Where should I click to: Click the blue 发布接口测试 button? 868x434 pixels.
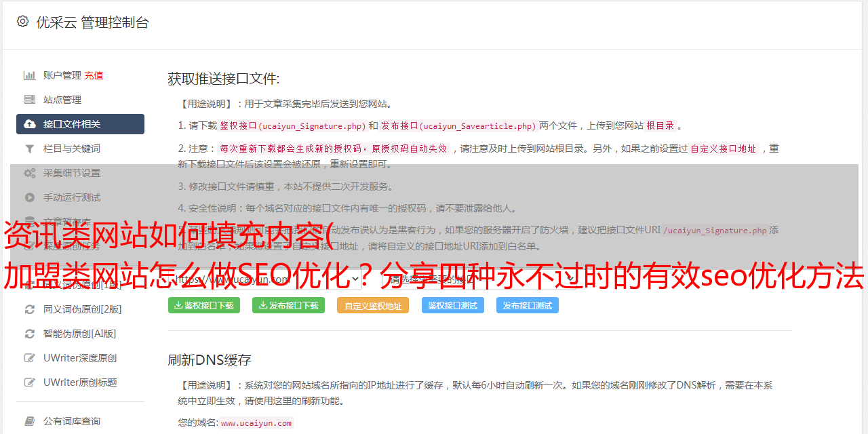pos(528,305)
